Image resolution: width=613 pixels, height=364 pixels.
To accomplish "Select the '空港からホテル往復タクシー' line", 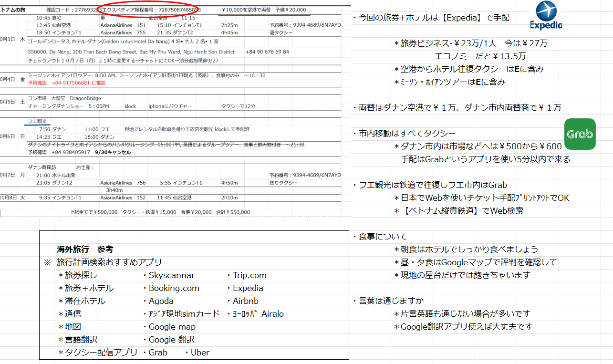I will [x=468, y=69].
